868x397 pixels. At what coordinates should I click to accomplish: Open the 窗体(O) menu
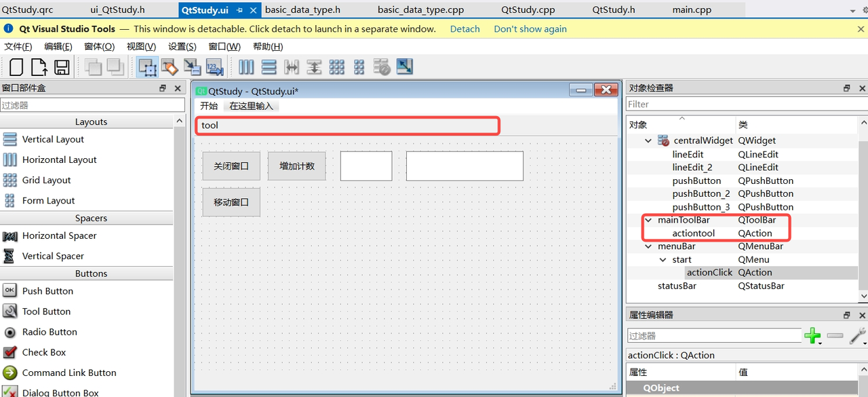[99, 46]
